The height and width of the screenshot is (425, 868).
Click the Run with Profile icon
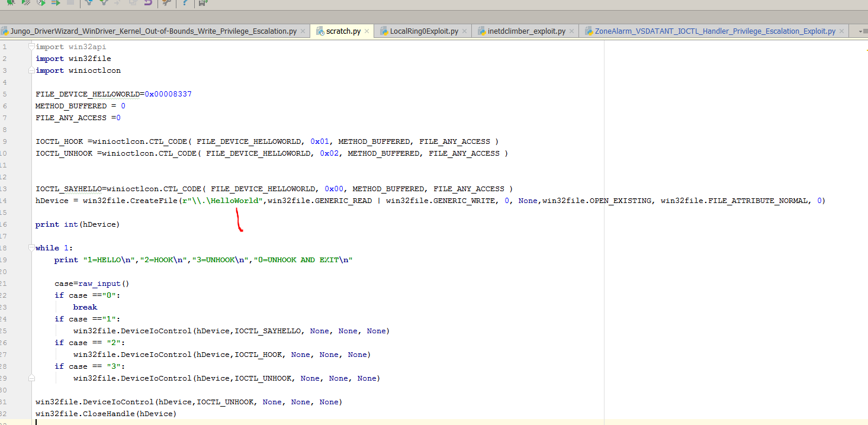pos(41,3)
